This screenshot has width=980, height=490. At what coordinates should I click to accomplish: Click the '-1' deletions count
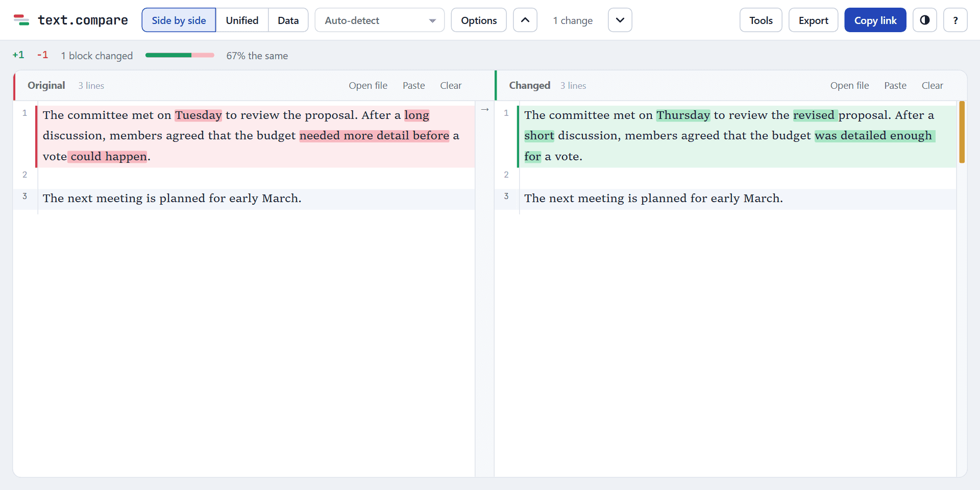[x=42, y=55]
